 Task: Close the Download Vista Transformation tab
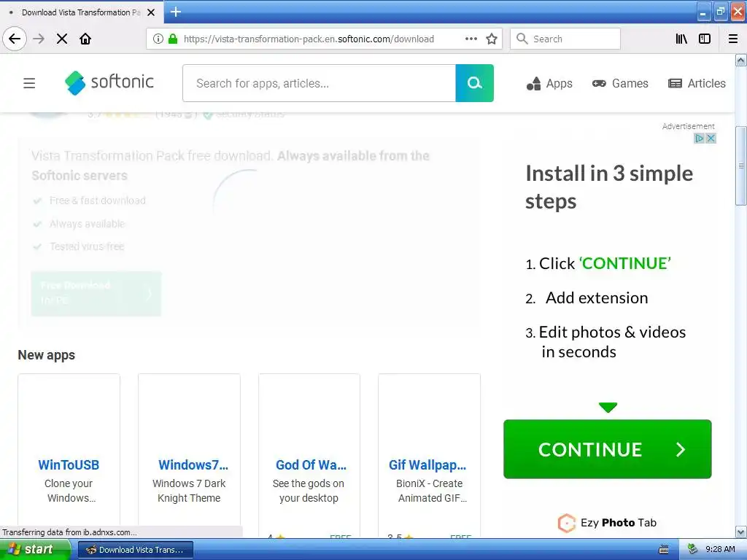[x=151, y=12]
